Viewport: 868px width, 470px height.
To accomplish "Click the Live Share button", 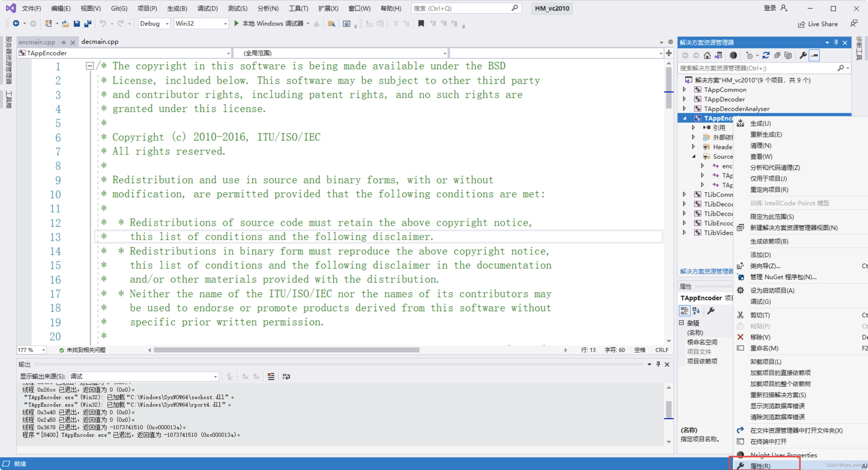I will point(818,24).
